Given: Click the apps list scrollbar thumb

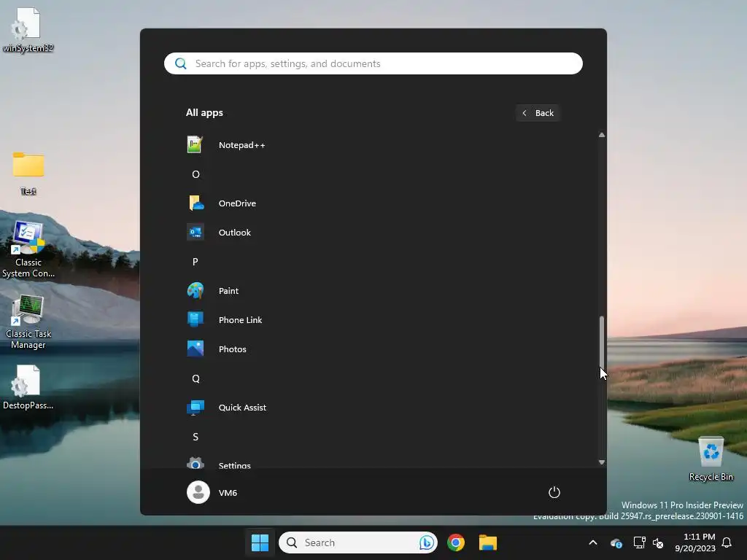Looking at the screenshot, I should pos(602,342).
